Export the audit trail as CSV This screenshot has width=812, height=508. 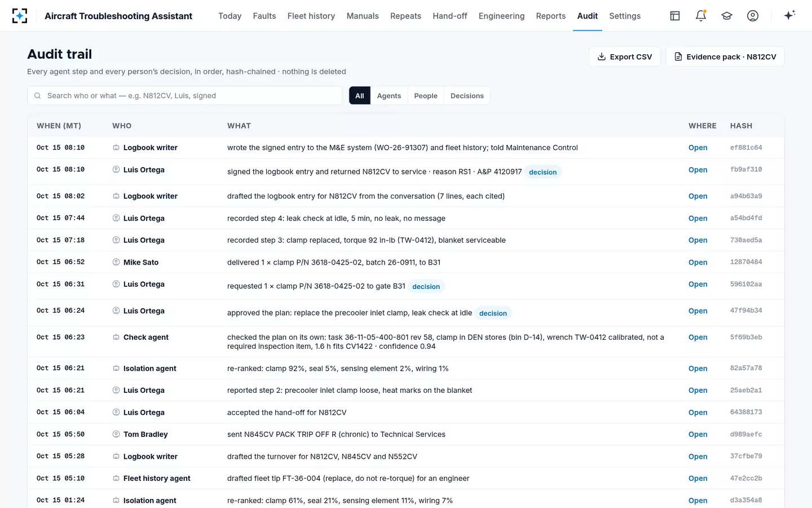[625, 56]
